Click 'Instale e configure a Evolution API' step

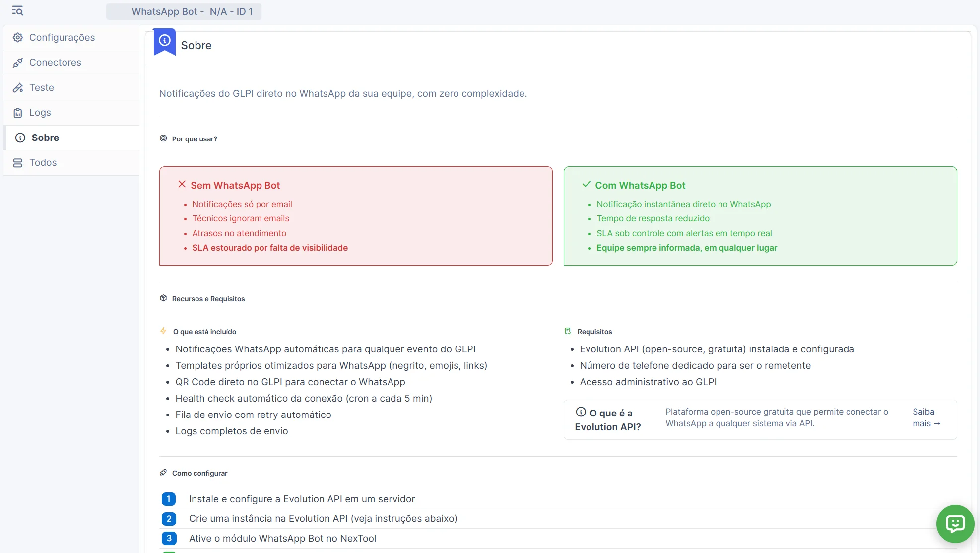(x=302, y=499)
